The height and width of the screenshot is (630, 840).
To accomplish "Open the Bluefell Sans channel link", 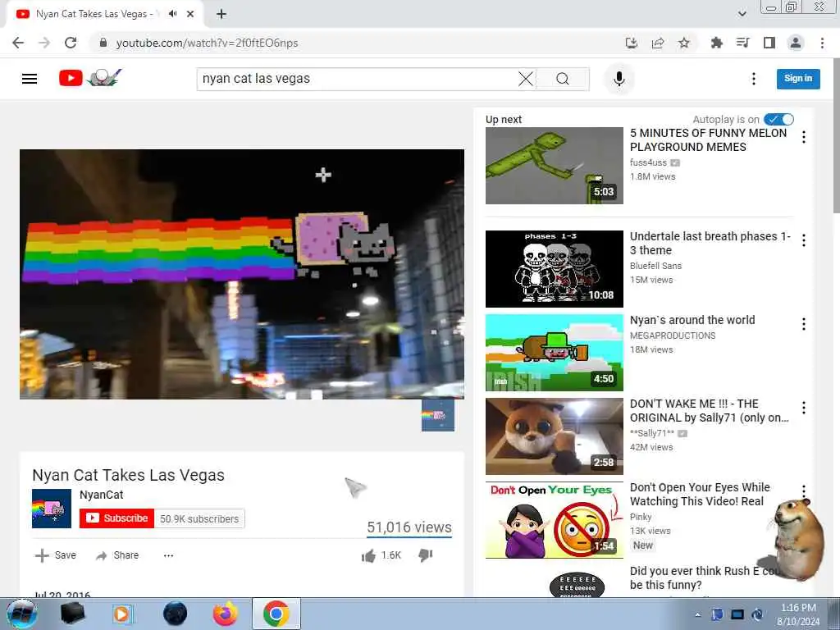I will click(655, 266).
